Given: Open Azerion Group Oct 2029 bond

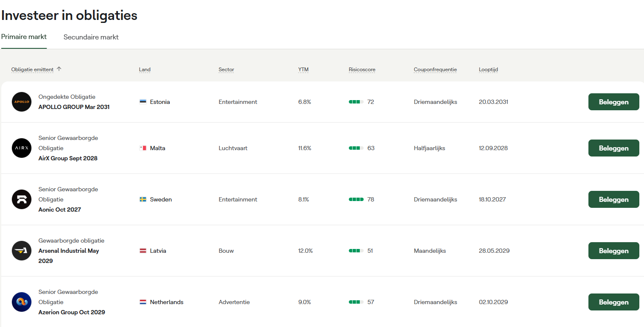Looking at the screenshot, I should tap(72, 312).
